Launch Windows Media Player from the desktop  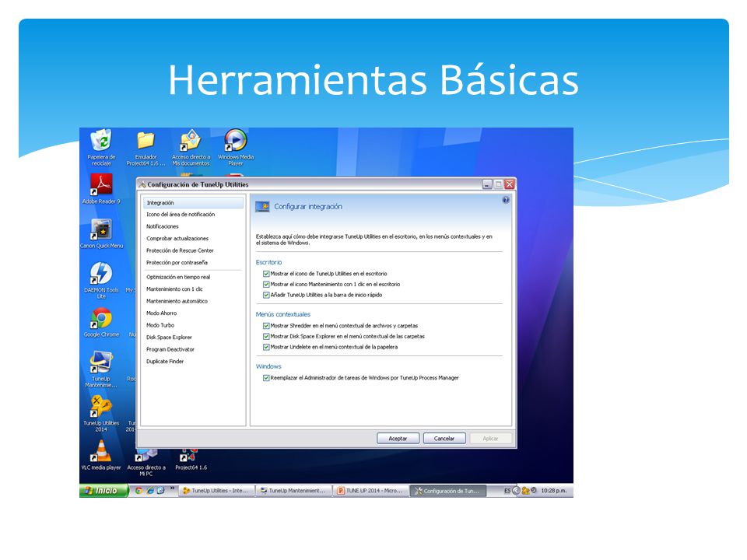click(235, 147)
